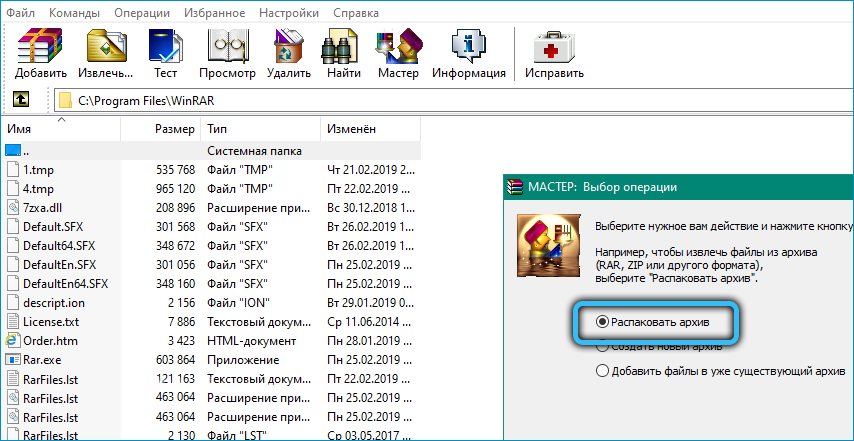Click the date cell Вс 30.12.2018
The height and width of the screenshot is (441, 854).
tap(372, 208)
